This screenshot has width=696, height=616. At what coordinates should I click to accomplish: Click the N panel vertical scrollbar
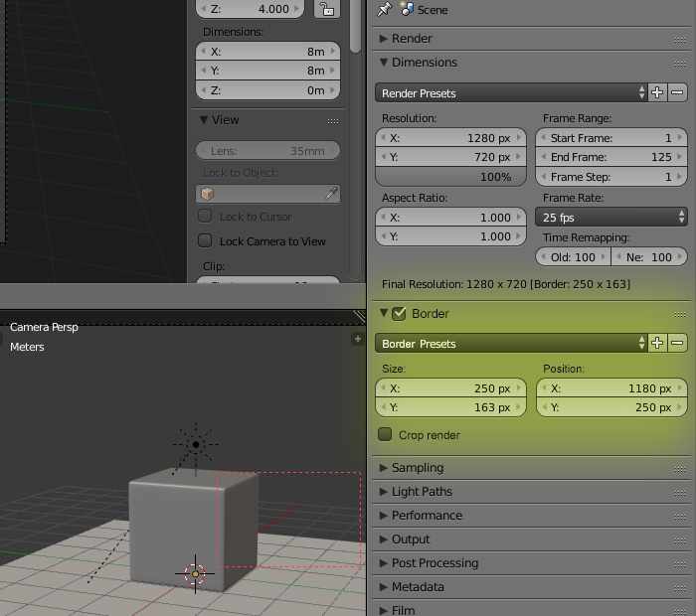(x=355, y=27)
